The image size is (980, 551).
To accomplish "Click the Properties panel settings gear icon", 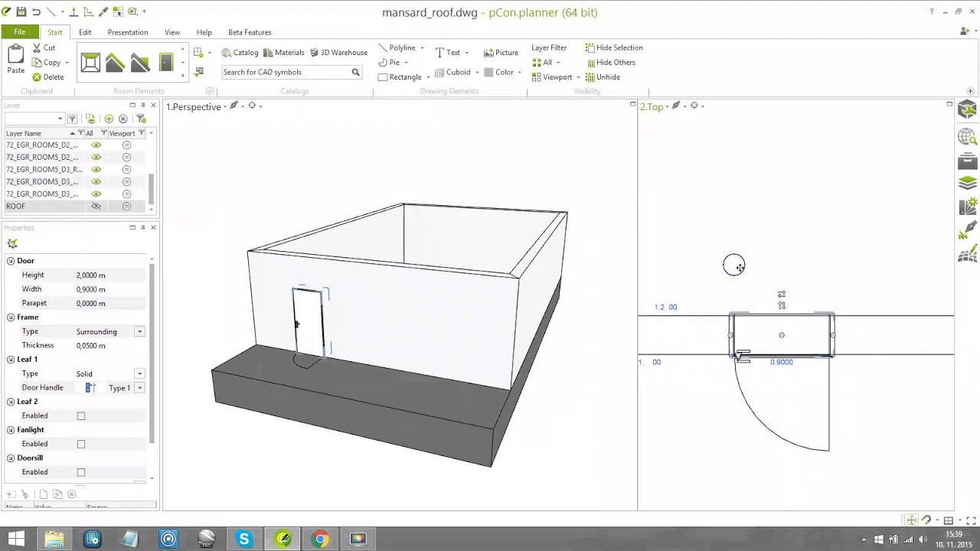I will (x=12, y=243).
